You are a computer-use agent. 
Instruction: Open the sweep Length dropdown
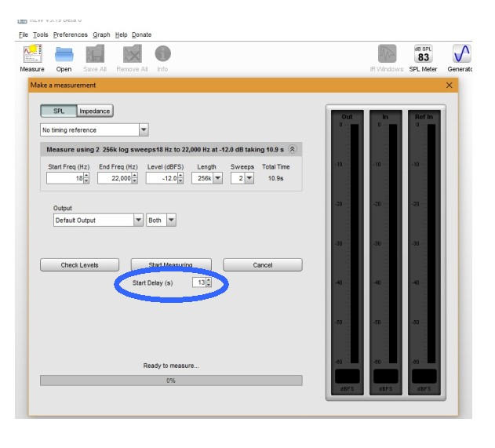point(217,178)
